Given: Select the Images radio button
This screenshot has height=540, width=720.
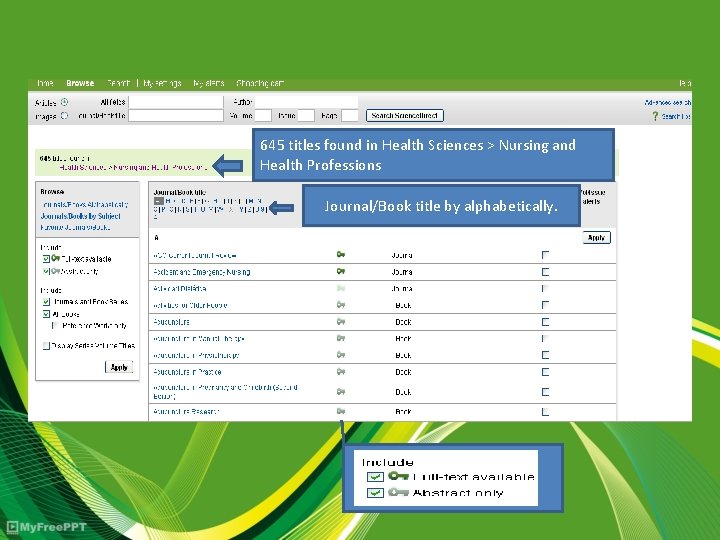Looking at the screenshot, I should point(64,115).
